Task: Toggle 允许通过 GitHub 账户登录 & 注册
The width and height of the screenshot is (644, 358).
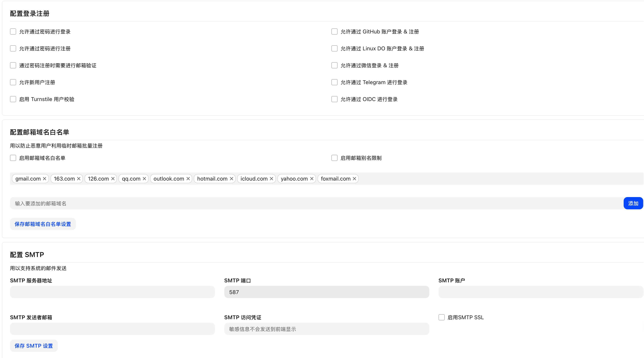Action: [x=334, y=31]
